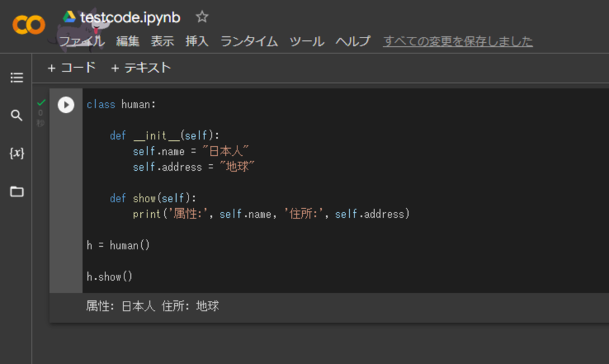Image resolution: width=609 pixels, height=364 pixels.
Task: Click the notebook title testcode.ipynb
Action: click(x=130, y=17)
